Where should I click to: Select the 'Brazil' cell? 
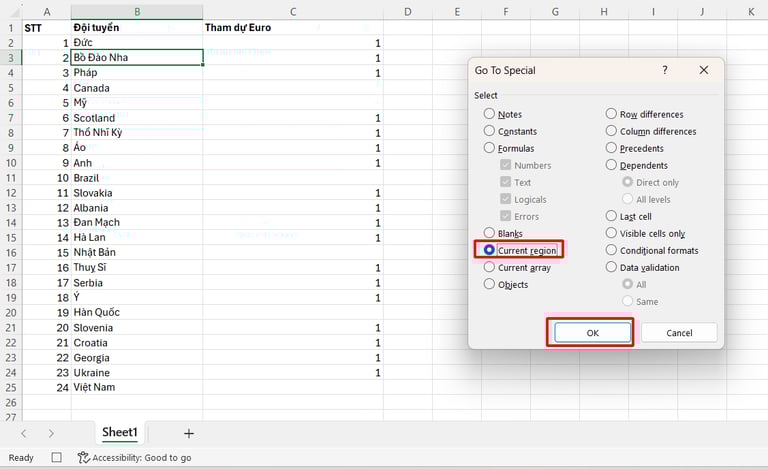click(137, 178)
